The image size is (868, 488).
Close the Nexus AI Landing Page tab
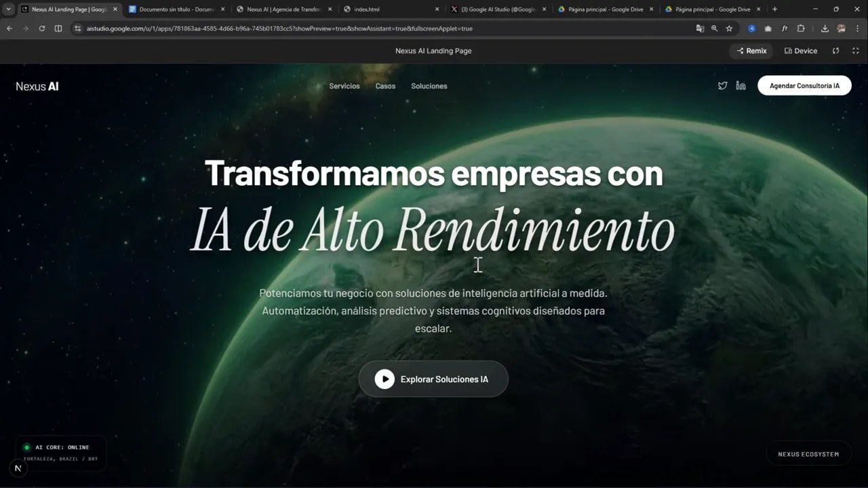pos(115,9)
